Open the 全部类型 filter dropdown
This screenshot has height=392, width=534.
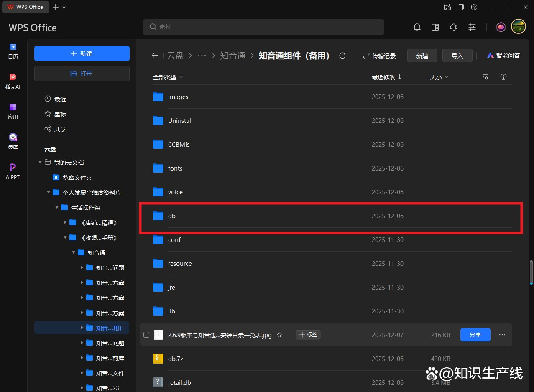168,77
